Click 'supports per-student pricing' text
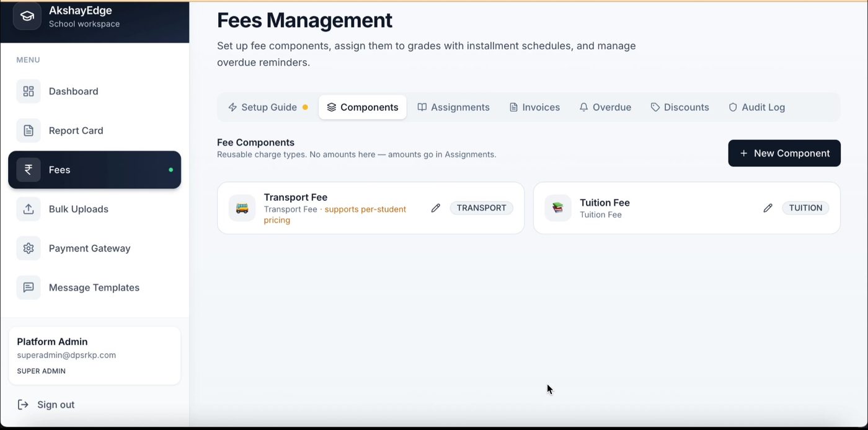The height and width of the screenshot is (430, 868). click(x=335, y=214)
